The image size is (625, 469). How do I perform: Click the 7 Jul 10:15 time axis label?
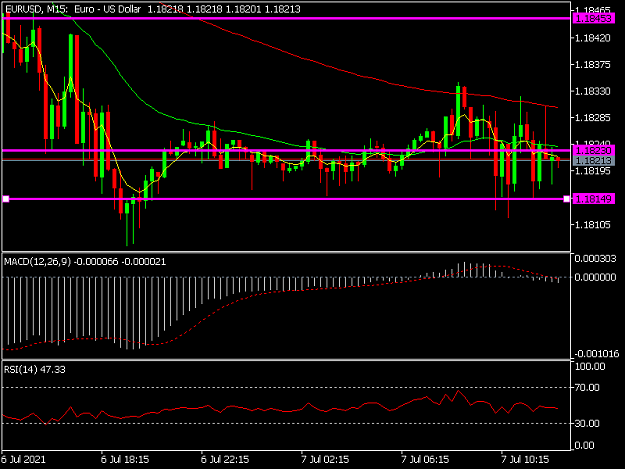pos(525,459)
